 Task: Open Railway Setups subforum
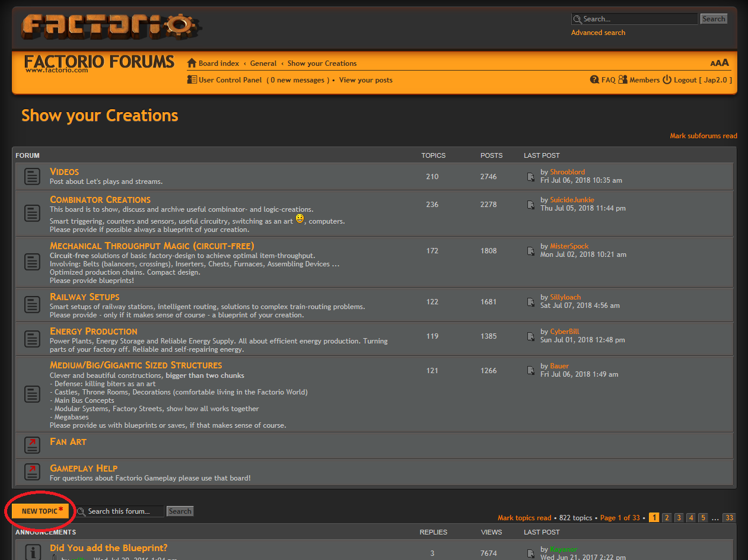[85, 297]
